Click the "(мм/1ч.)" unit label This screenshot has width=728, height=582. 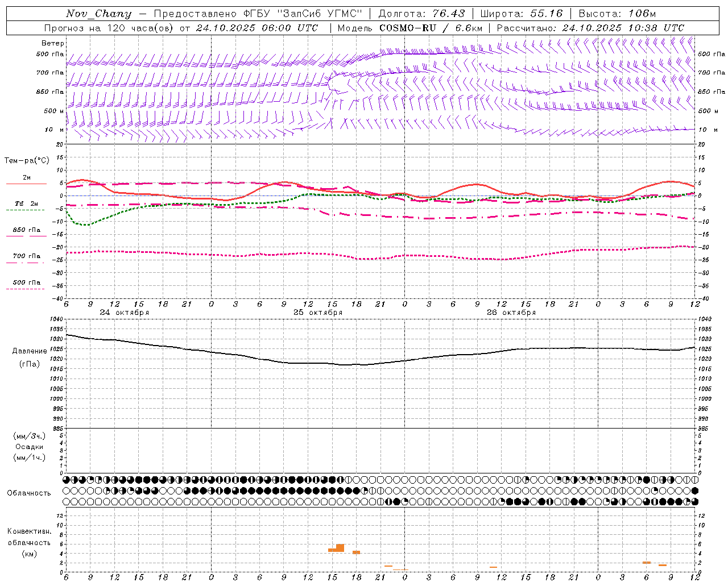[x=30, y=458]
